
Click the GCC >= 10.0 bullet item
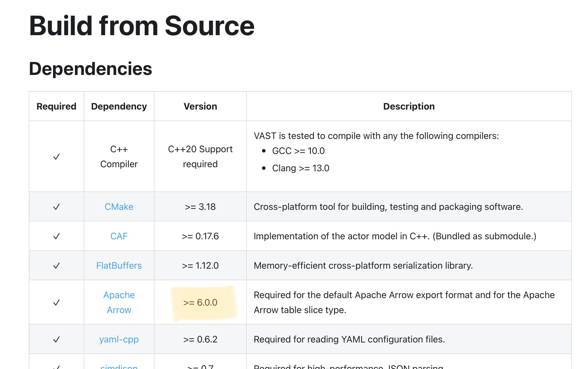pyautogui.click(x=298, y=151)
